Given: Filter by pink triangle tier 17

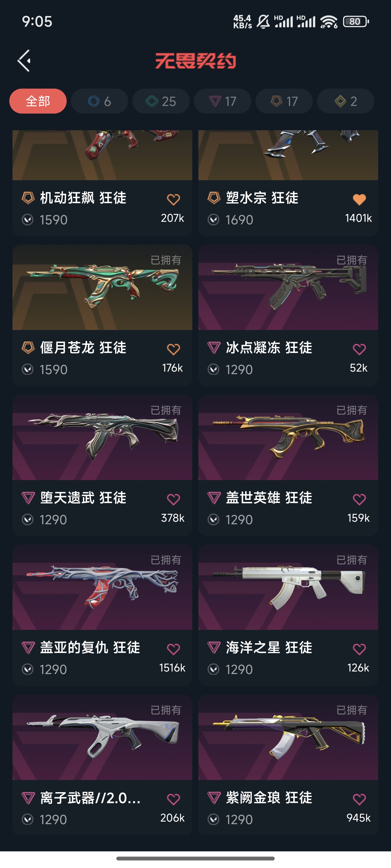Looking at the screenshot, I should [222, 101].
